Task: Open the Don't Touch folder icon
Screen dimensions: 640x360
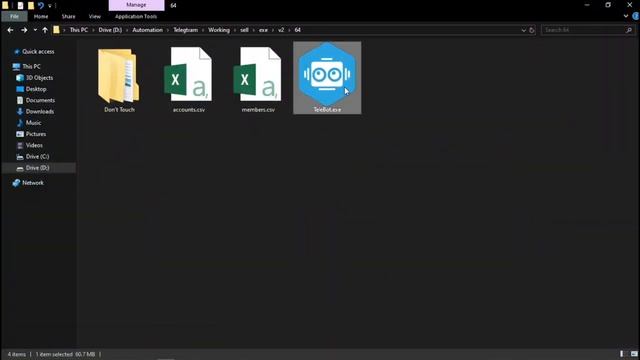Action: click(119, 76)
